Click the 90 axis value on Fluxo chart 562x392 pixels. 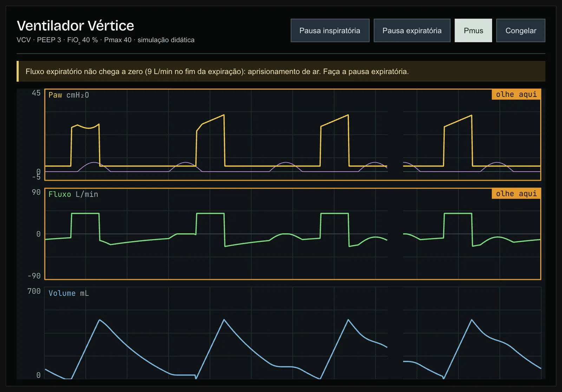pyautogui.click(x=36, y=192)
